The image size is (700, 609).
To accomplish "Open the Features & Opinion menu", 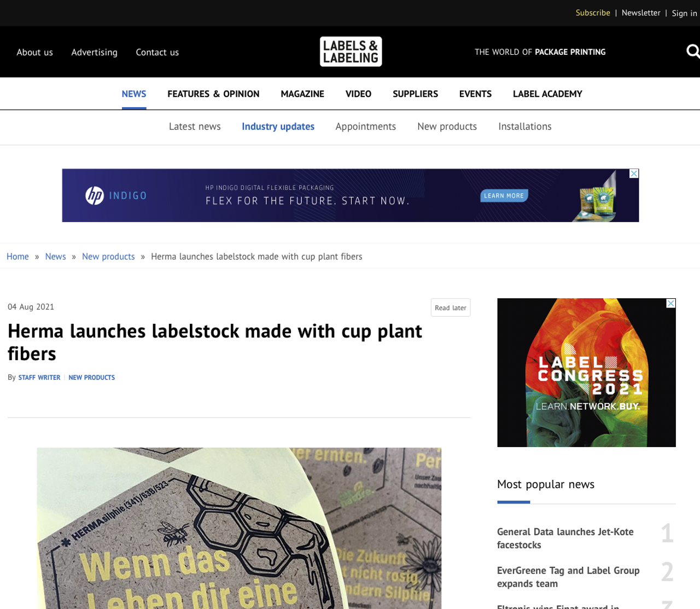I will click(x=213, y=94).
